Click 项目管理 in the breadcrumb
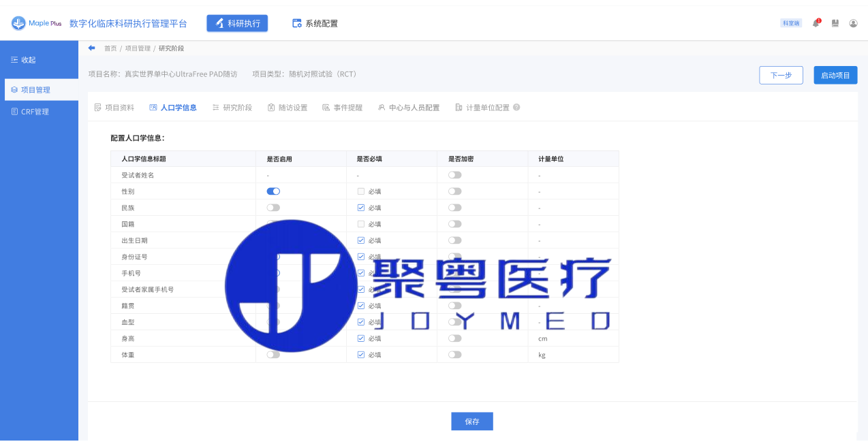The width and height of the screenshot is (868, 446). (138, 48)
